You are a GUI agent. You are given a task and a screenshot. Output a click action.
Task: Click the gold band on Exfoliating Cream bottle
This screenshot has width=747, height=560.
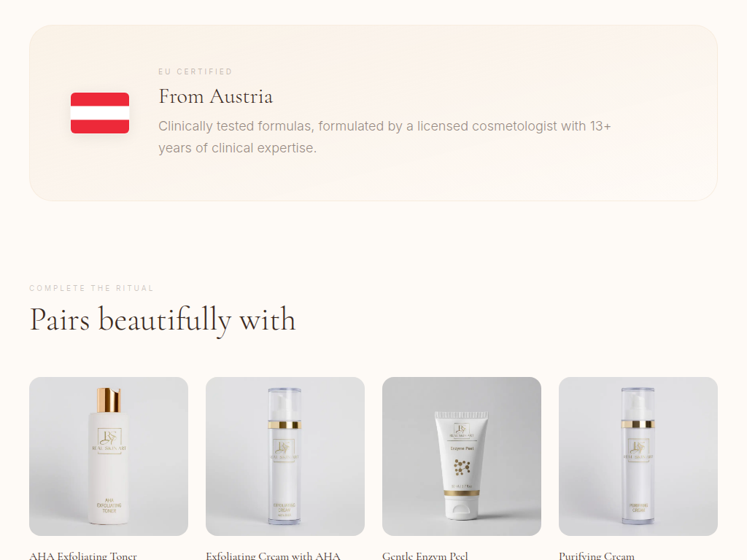pos(285,425)
